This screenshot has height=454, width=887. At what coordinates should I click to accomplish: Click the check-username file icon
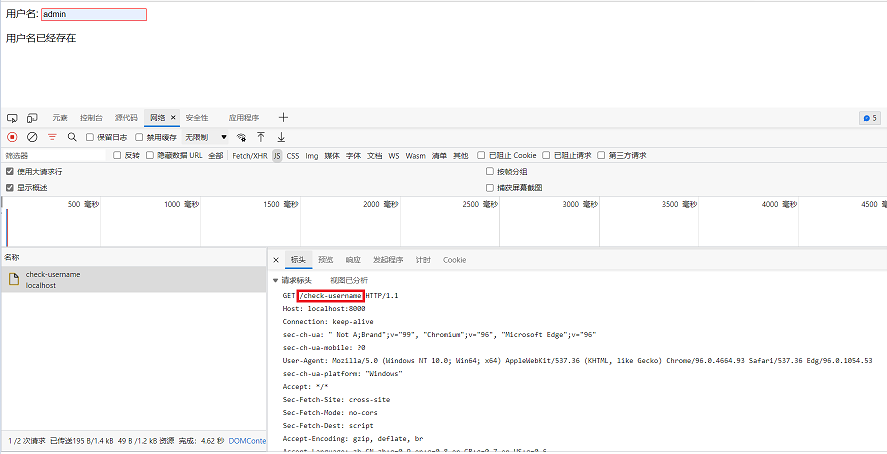[14, 279]
